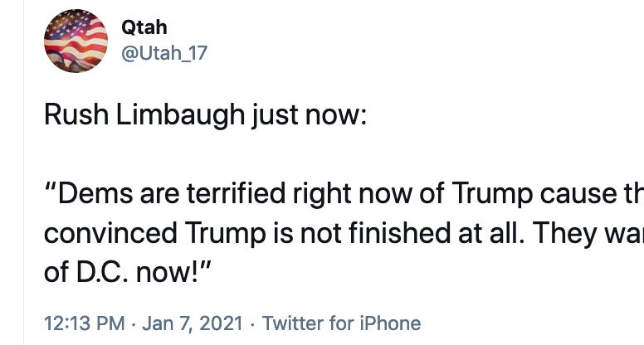Click the word "terrified" in the quote
The height and width of the screenshot is (345, 644).
[237, 192]
